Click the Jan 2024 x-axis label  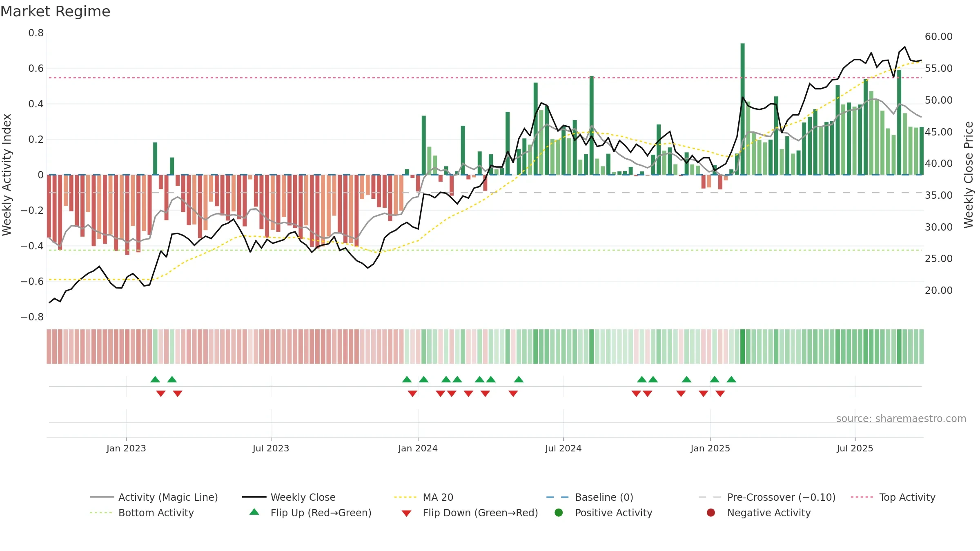pos(418,448)
